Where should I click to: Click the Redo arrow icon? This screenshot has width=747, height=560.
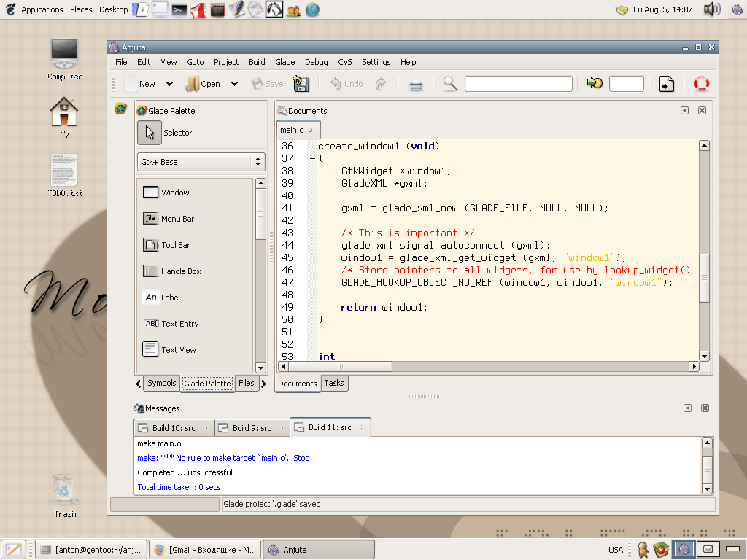[380, 84]
